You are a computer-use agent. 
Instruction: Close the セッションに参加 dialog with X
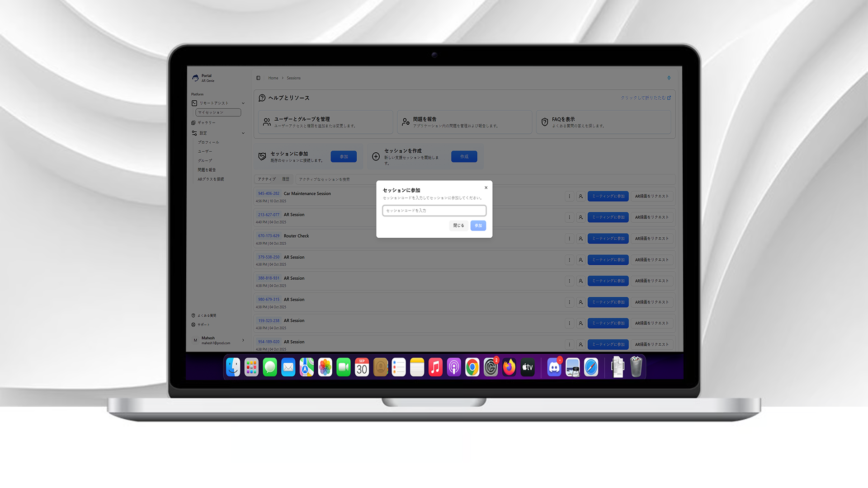coord(486,188)
